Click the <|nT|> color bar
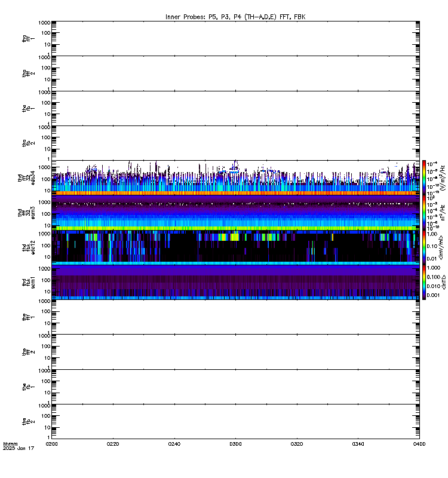This screenshot has width=448, height=478. click(x=424, y=282)
